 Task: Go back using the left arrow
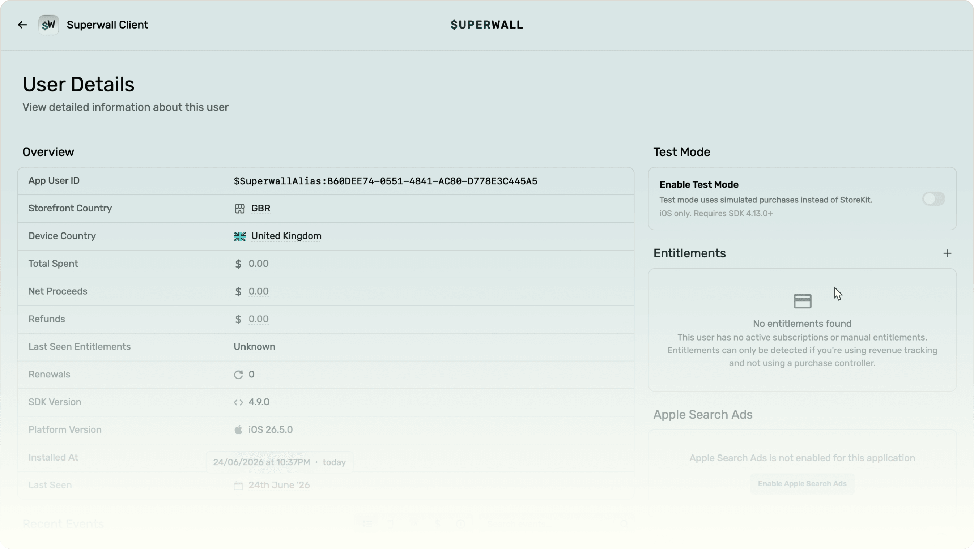(x=22, y=25)
